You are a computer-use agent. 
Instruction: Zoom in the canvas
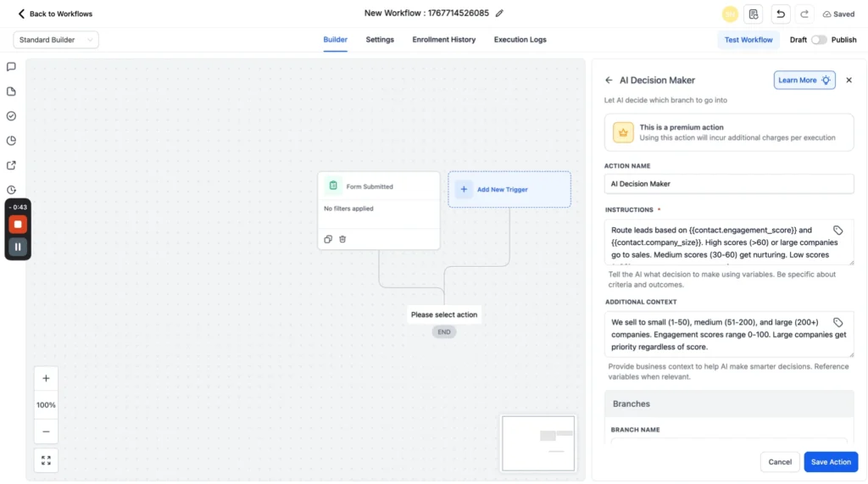point(46,379)
